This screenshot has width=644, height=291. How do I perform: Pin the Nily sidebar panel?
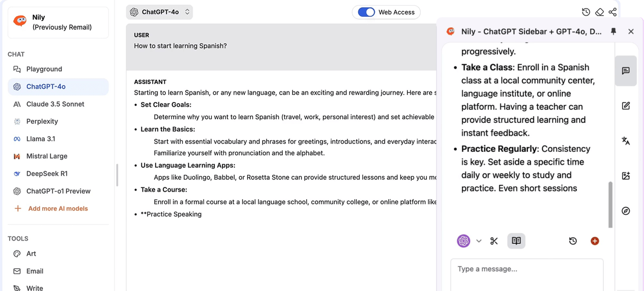click(613, 31)
